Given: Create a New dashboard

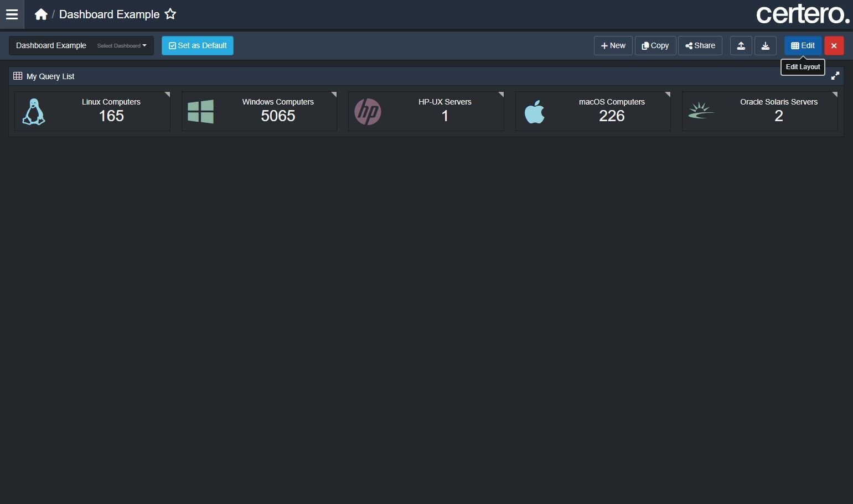Looking at the screenshot, I should tap(613, 45).
